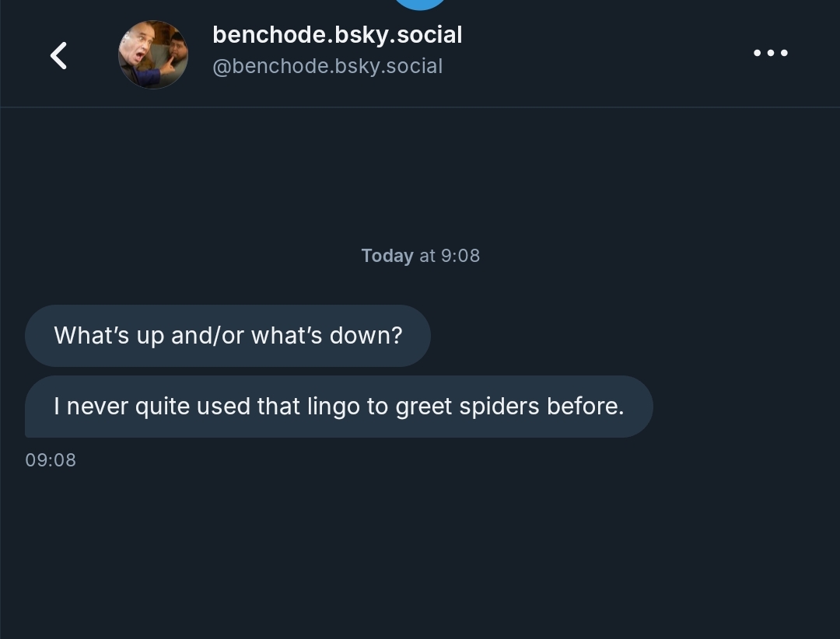Open the benchode profile avatar picture
The image size is (840, 639).
pos(152,54)
